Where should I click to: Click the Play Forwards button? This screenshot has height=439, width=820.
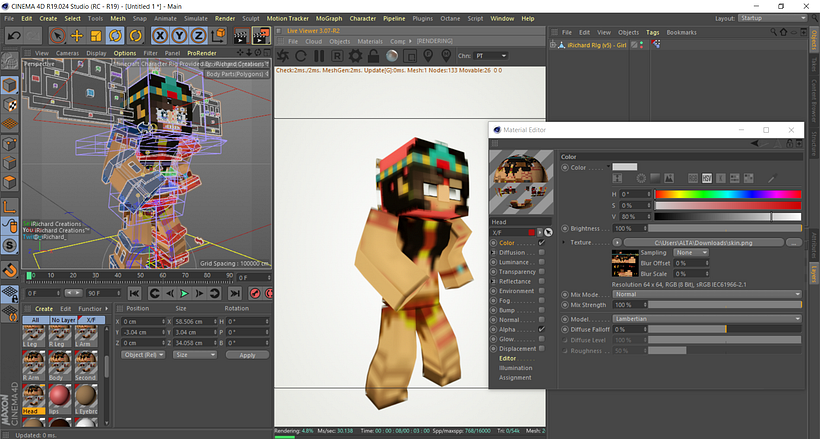click(185, 294)
